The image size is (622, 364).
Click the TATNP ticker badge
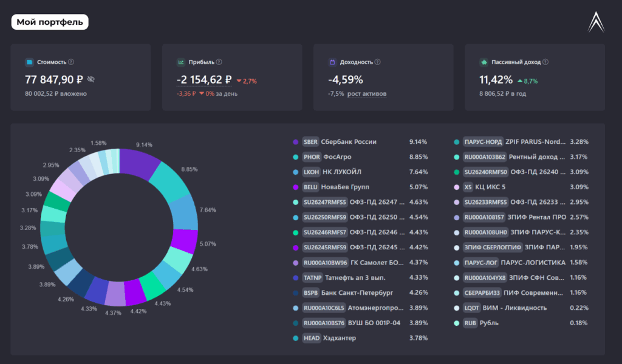point(312,278)
